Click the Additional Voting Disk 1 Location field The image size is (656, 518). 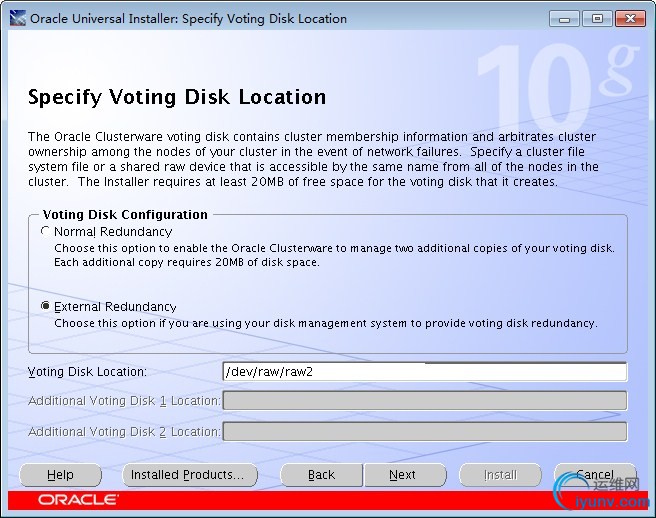tap(425, 401)
